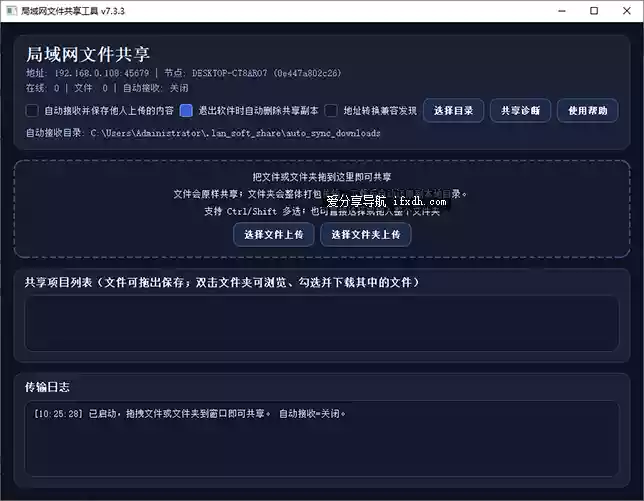Click 选择文件夹上传 button
Viewport: 644px width, 501px height.
366,234
